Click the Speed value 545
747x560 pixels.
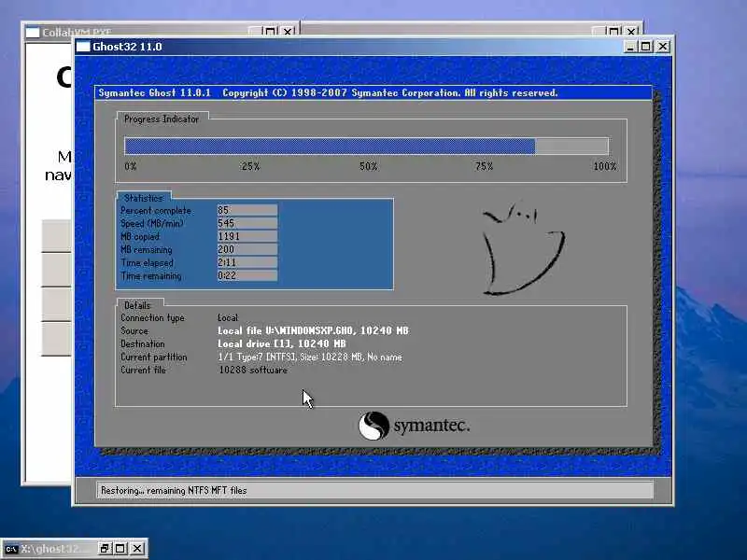pos(247,223)
